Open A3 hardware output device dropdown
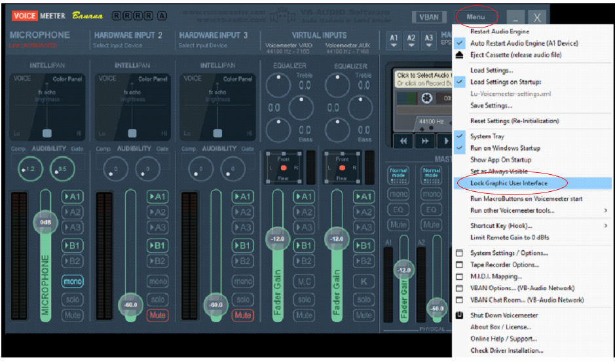 [x=429, y=41]
